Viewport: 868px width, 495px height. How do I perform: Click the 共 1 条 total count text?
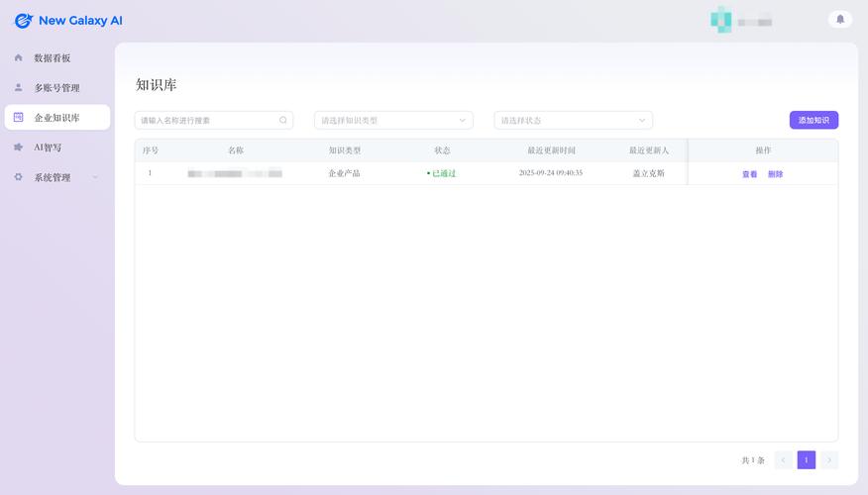point(753,460)
